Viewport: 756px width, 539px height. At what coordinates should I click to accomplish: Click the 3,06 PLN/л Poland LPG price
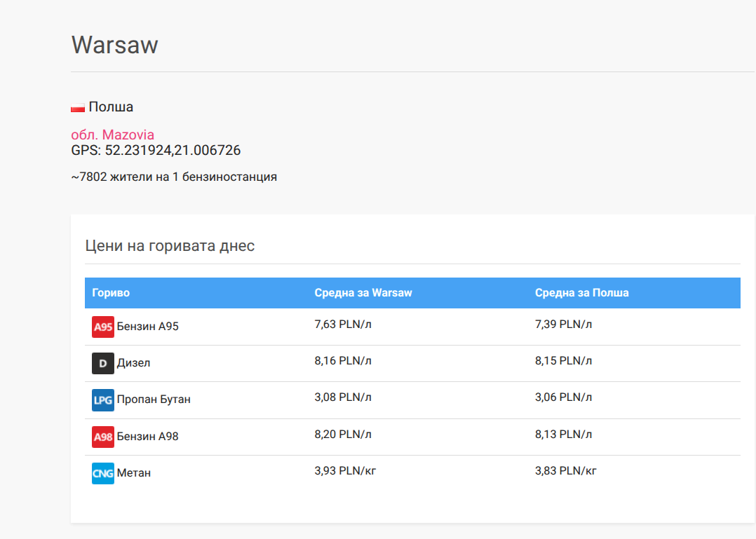click(563, 398)
